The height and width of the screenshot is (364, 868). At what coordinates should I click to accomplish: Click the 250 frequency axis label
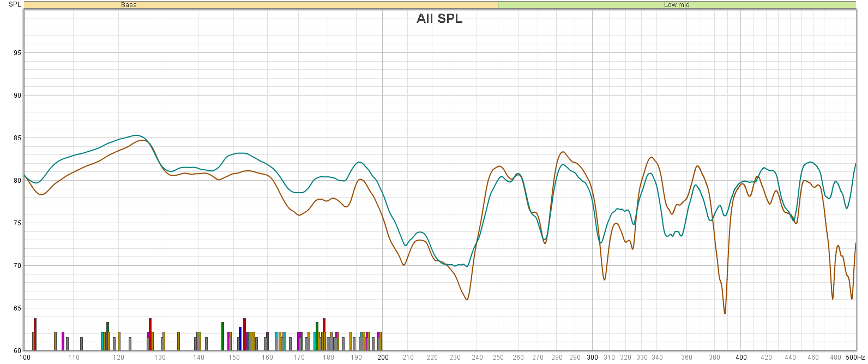498,357
